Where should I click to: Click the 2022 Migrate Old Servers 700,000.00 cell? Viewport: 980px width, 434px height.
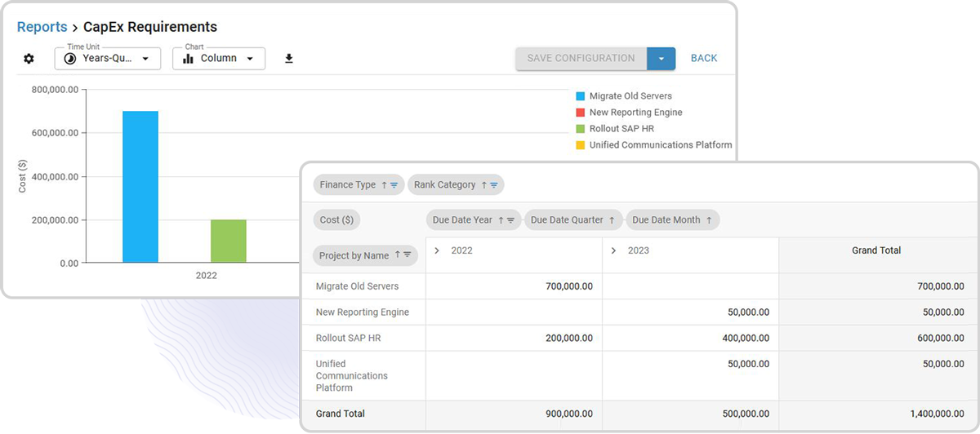514,286
